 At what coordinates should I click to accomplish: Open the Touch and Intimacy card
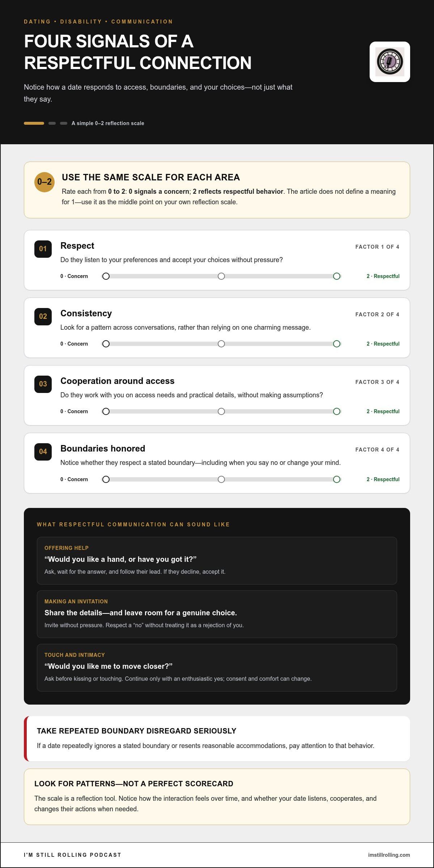point(217,668)
